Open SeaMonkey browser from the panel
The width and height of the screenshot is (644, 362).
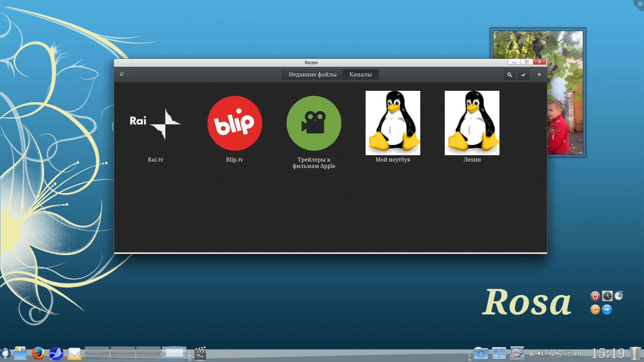[56, 353]
